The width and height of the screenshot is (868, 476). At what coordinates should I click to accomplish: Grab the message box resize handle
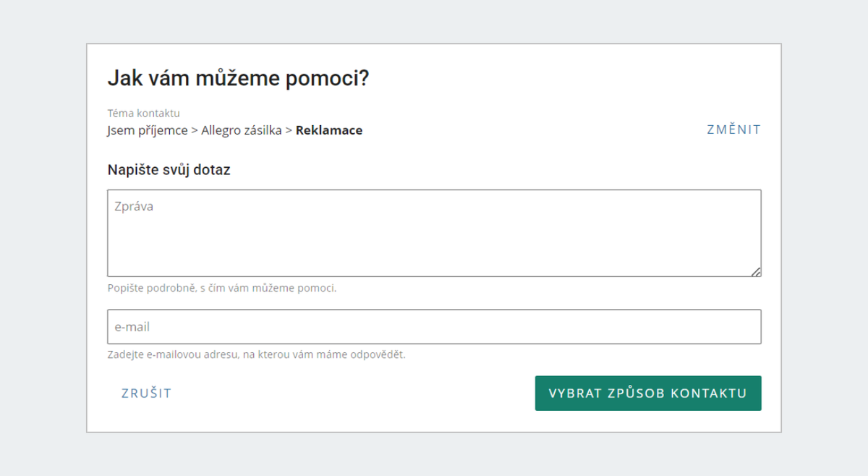pos(755,271)
